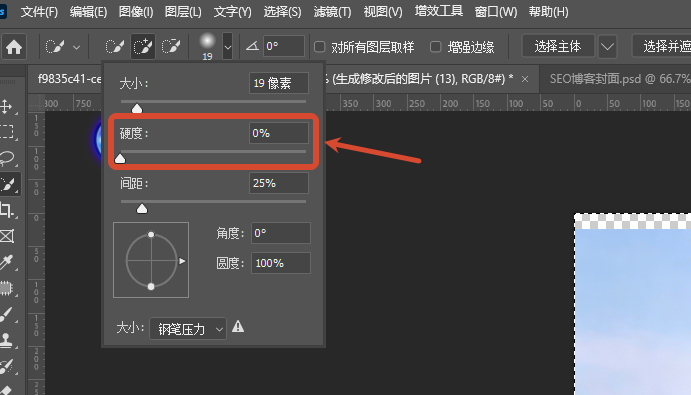Select the Subtract from Selection mode icon

click(171, 46)
